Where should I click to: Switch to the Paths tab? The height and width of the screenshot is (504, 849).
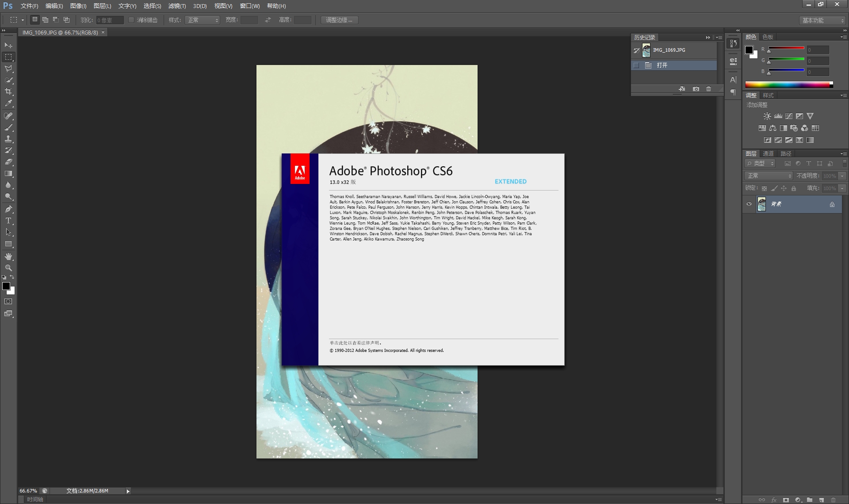point(786,153)
